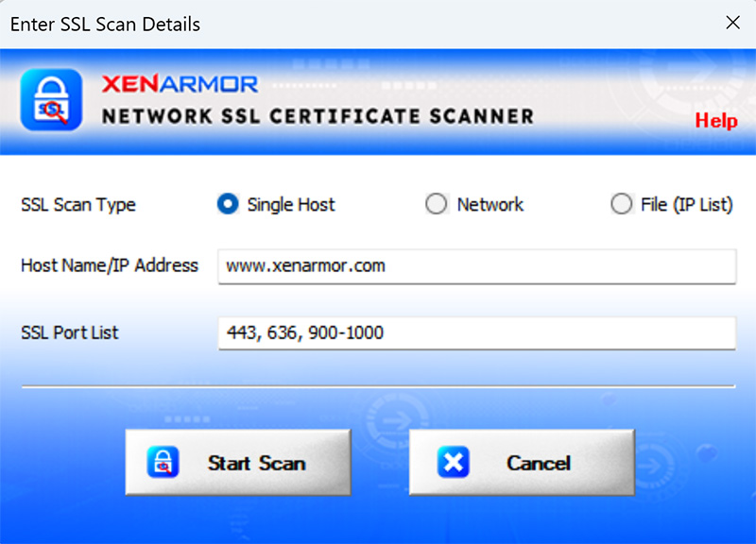Click the Host Name/IP Address label
This screenshot has width=756, height=544.
110,265
